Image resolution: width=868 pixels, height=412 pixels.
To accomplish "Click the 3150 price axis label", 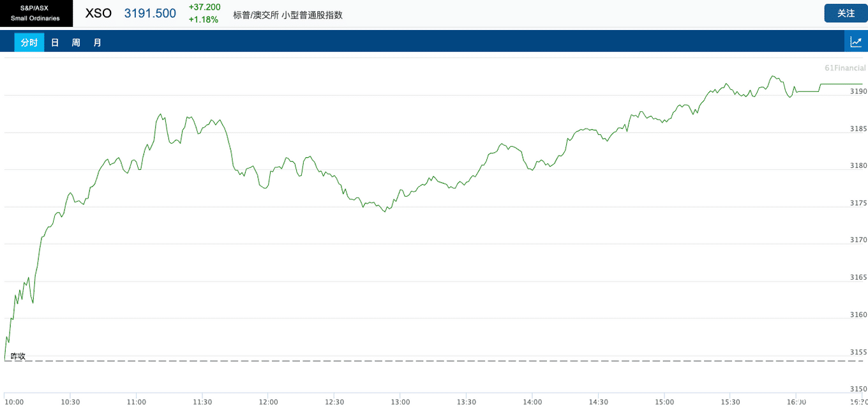I will coord(858,388).
